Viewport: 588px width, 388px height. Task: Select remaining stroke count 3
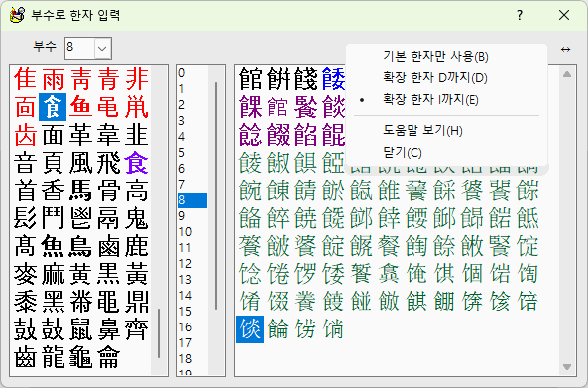coord(192,120)
